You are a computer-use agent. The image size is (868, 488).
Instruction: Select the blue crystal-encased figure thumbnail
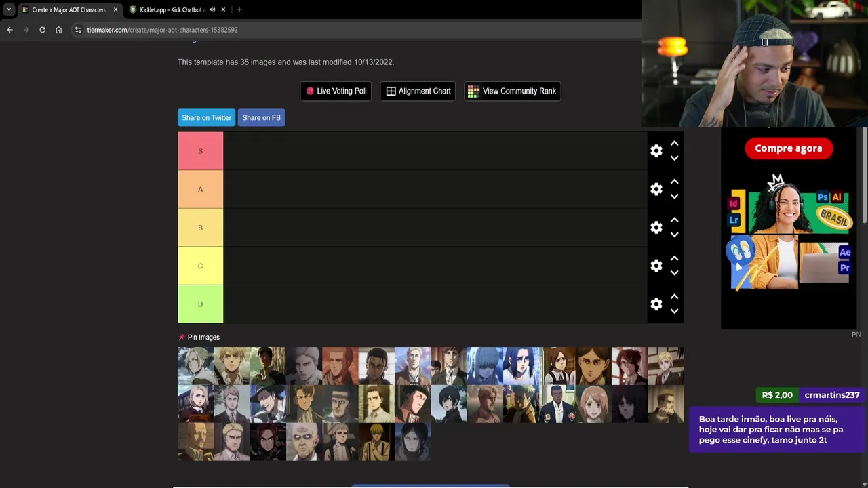click(x=485, y=366)
